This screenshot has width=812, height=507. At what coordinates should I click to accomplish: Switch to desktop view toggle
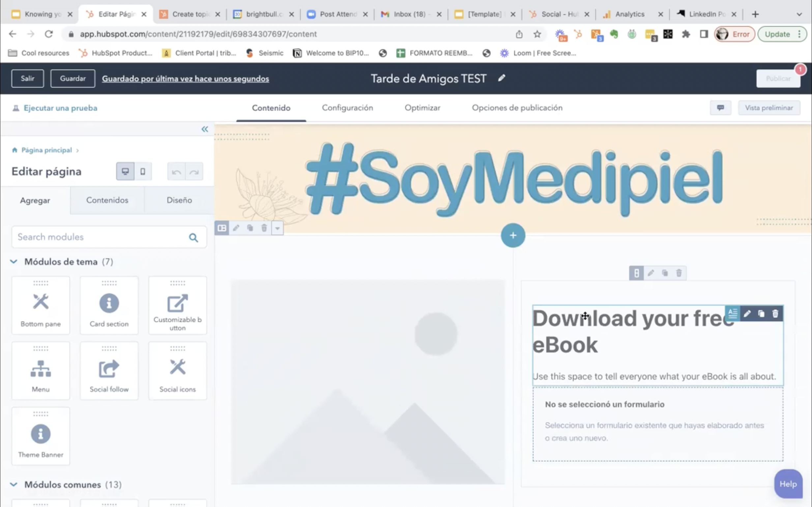[x=125, y=172]
